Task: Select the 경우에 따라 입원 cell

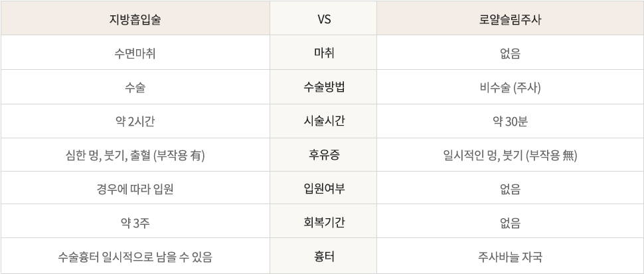Action: [x=135, y=189]
